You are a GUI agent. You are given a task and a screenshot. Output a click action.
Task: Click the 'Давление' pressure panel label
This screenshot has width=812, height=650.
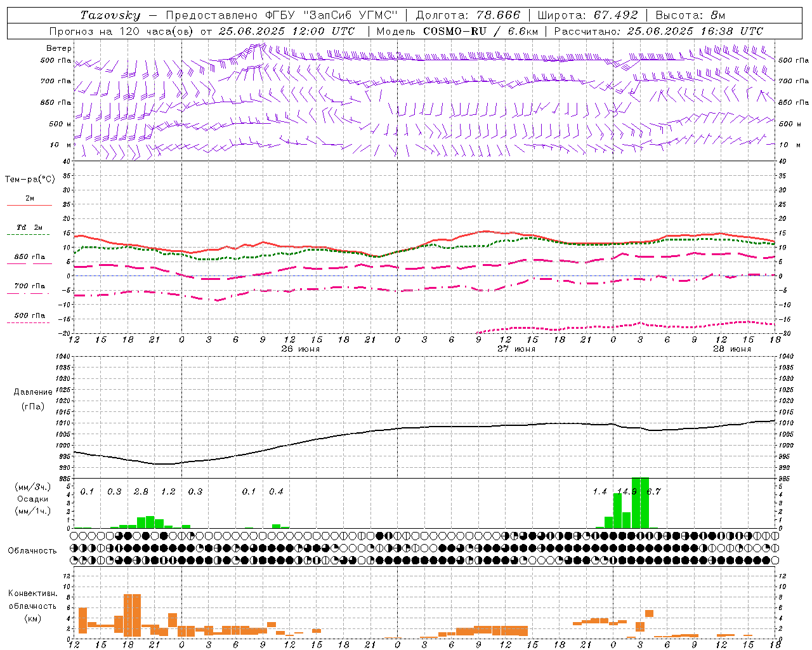pos(32,392)
